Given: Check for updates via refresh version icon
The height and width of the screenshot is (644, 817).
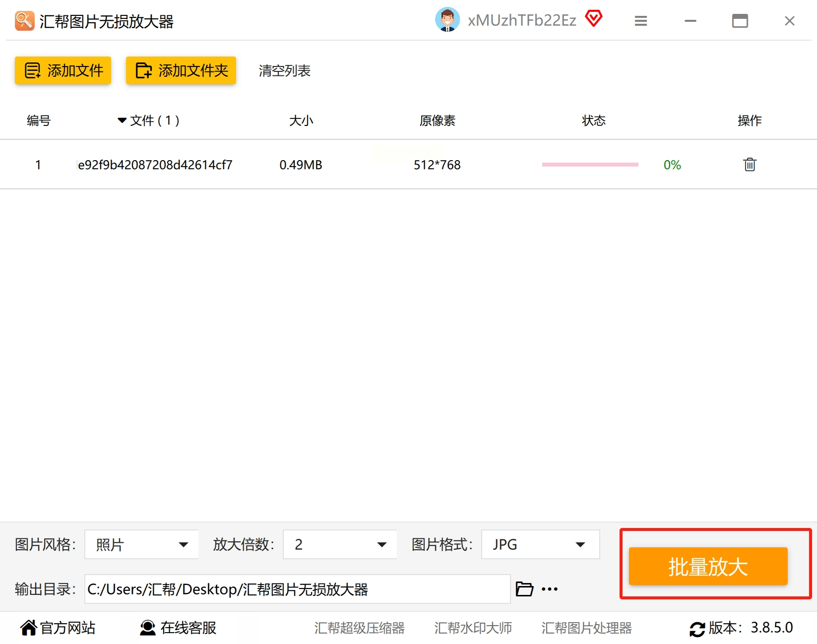Looking at the screenshot, I should point(697,629).
